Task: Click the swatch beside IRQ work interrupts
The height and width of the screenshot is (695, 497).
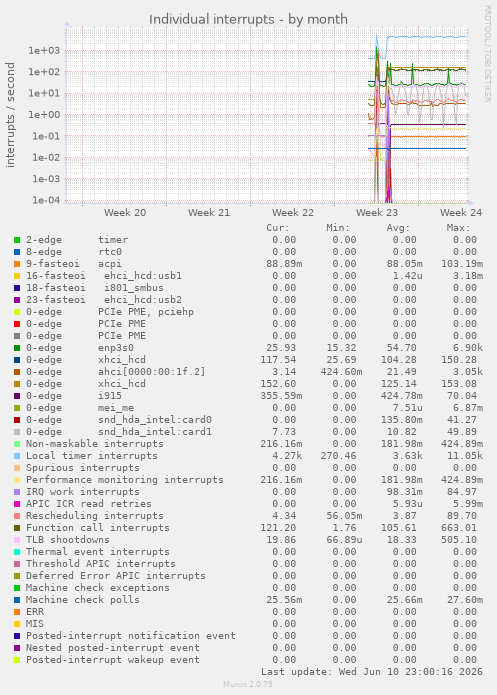Action: tap(17, 492)
